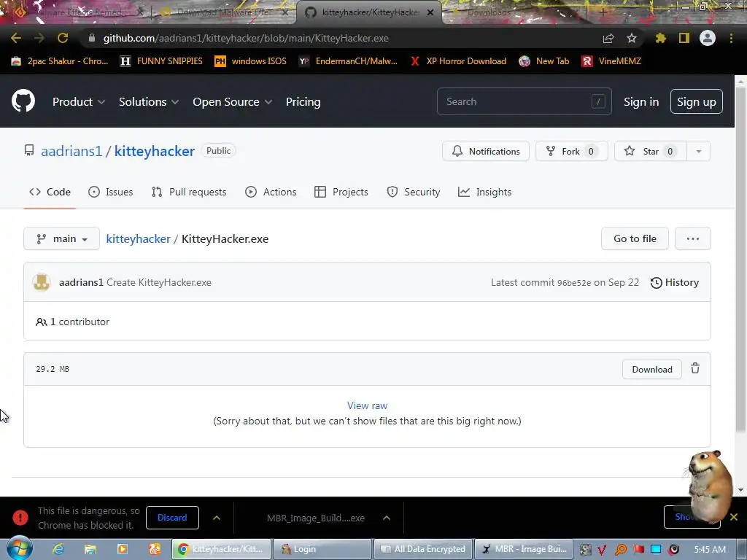Open the main branch selector
Screen dimensions: 747x560
(61, 238)
